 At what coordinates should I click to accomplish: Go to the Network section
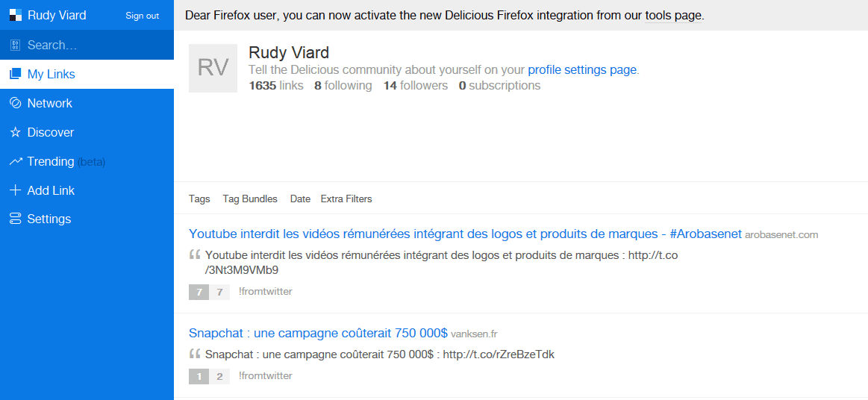[x=87, y=104]
